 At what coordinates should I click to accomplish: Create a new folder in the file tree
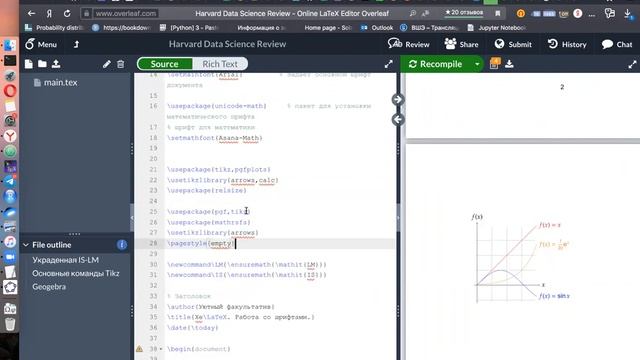(x=42, y=64)
